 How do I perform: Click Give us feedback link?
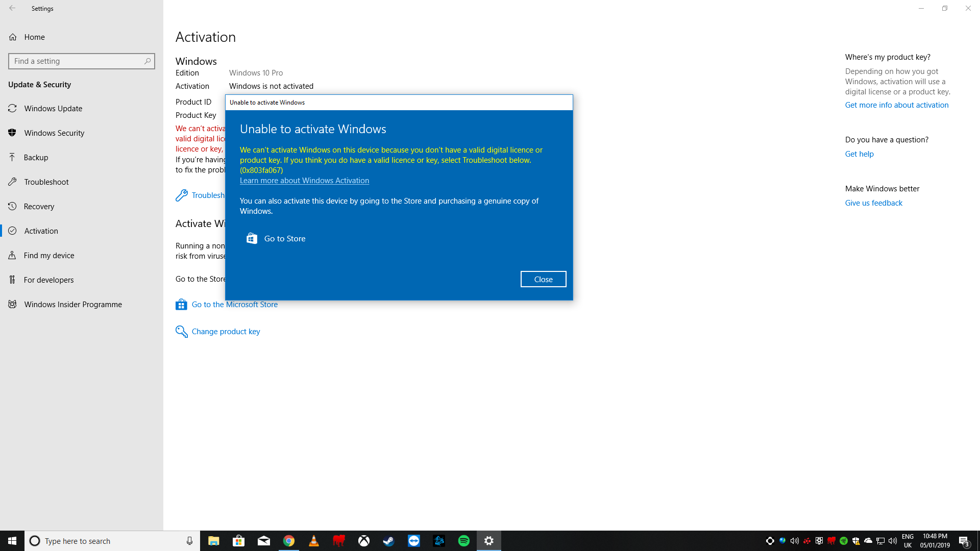click(874, 203)
